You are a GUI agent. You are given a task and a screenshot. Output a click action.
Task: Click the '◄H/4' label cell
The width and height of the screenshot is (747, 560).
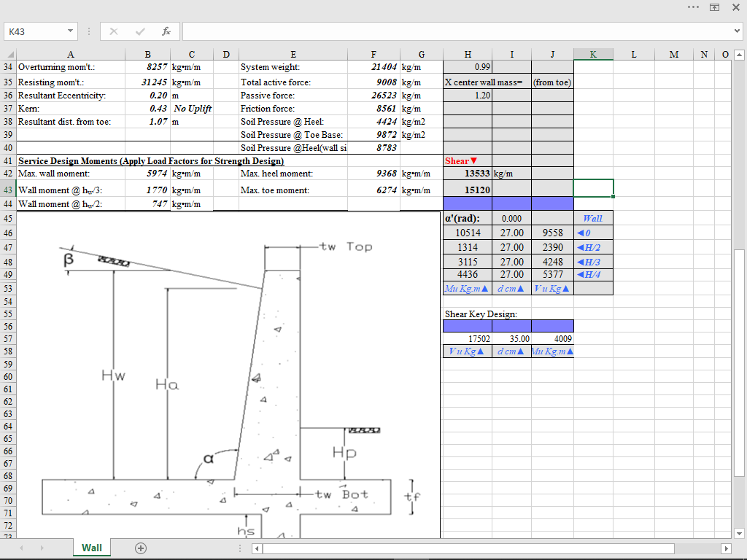593,274
